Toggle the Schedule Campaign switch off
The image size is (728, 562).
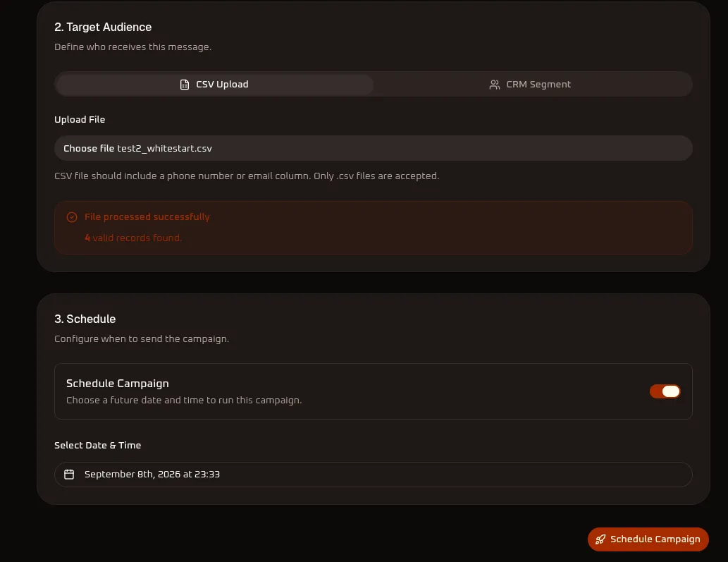tap(665, 391)
